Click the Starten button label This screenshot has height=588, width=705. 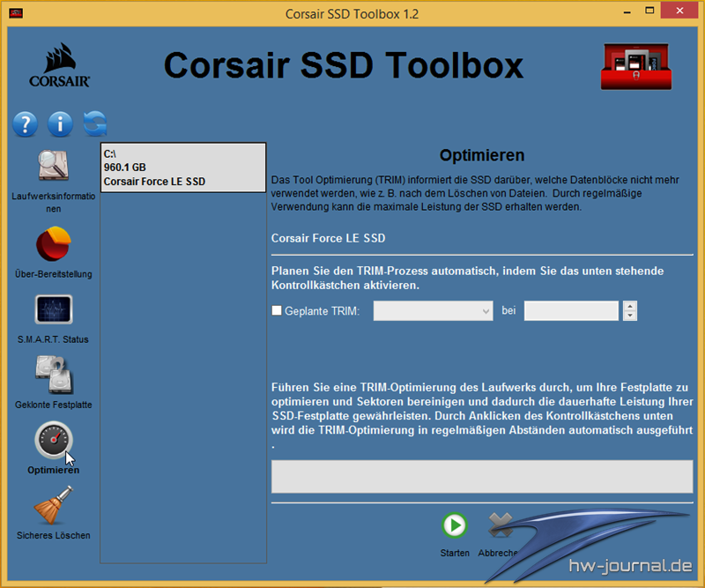point(455,553)
